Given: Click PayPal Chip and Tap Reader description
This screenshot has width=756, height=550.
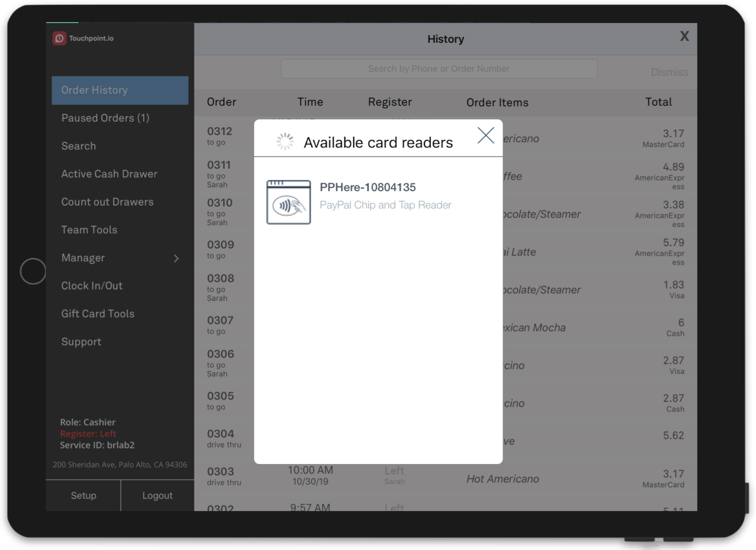Looking at the screenshot, I should click(x=385, y=205).
